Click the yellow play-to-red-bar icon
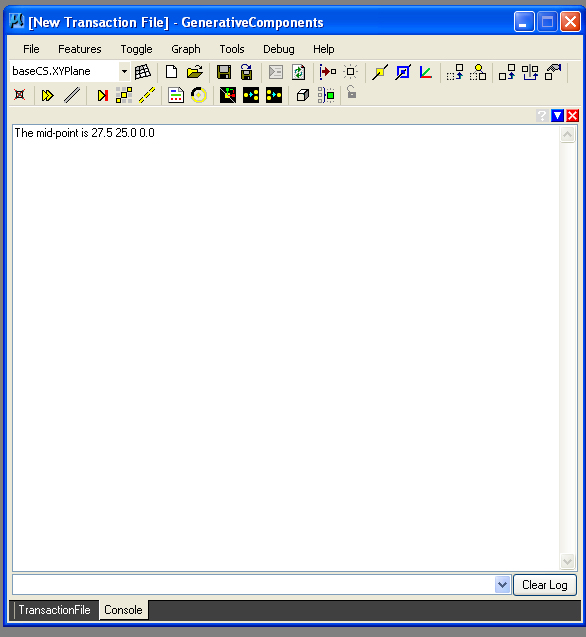Image resolution: width=586 pixels, height=637 pixels. 102,95
